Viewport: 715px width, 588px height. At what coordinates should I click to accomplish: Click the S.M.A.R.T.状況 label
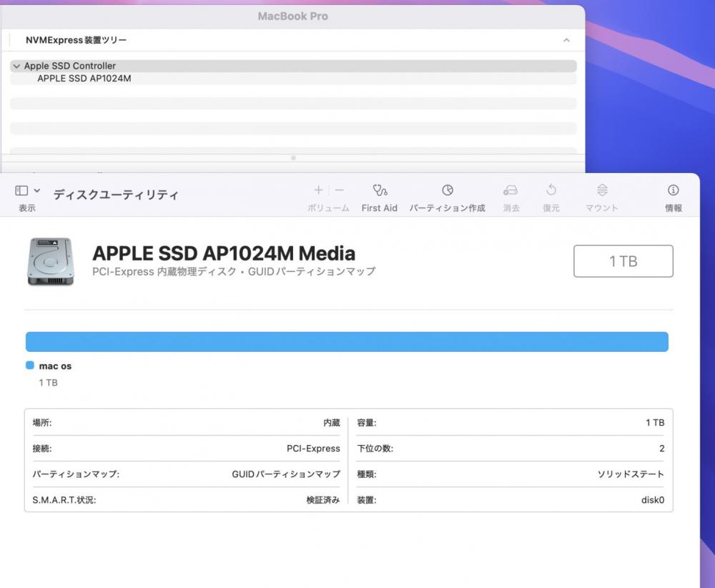(64, 500)
